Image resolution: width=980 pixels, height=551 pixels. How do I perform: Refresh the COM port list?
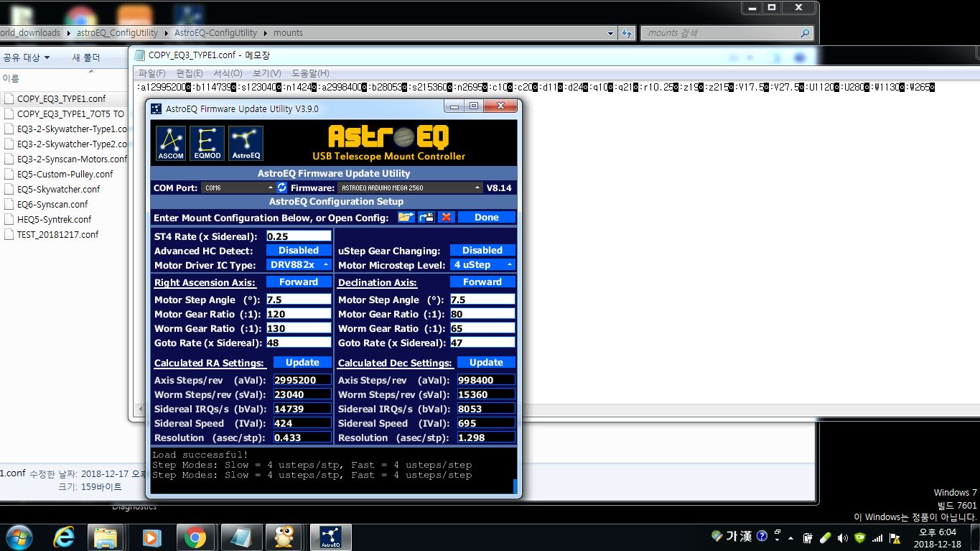tap(281, 187)
